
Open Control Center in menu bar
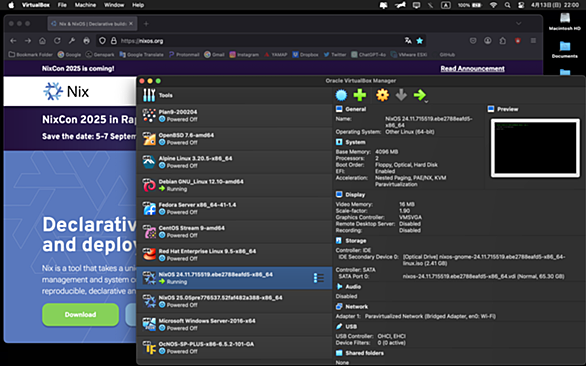(x=521, y=5)
